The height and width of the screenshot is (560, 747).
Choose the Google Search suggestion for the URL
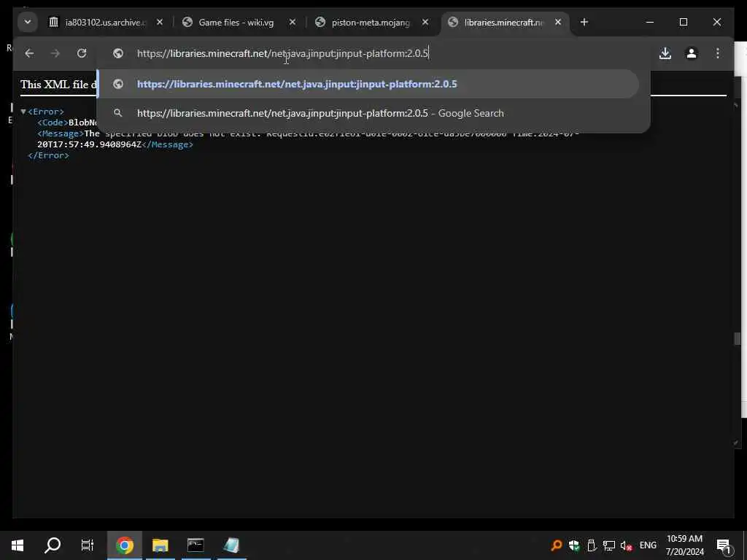click(368, 113)
